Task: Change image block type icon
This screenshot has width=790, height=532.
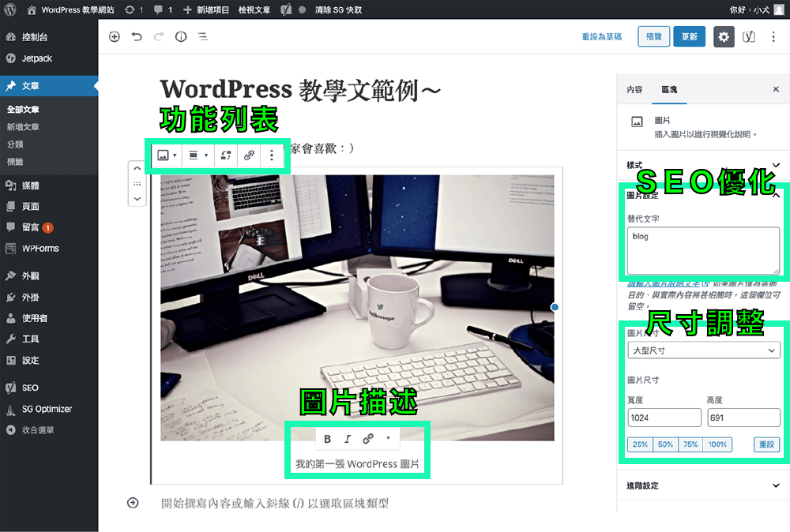Action: pyautogui.click(x=167, y=155)
